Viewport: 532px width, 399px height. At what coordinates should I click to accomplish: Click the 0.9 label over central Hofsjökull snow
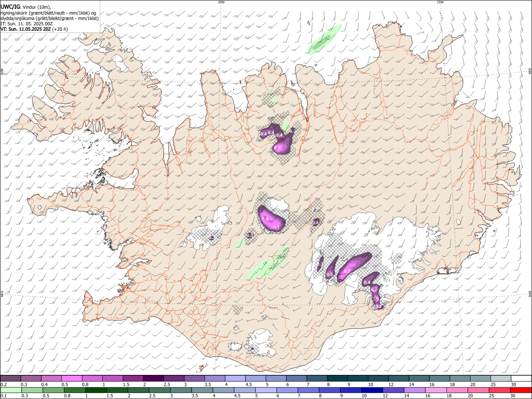265,219
